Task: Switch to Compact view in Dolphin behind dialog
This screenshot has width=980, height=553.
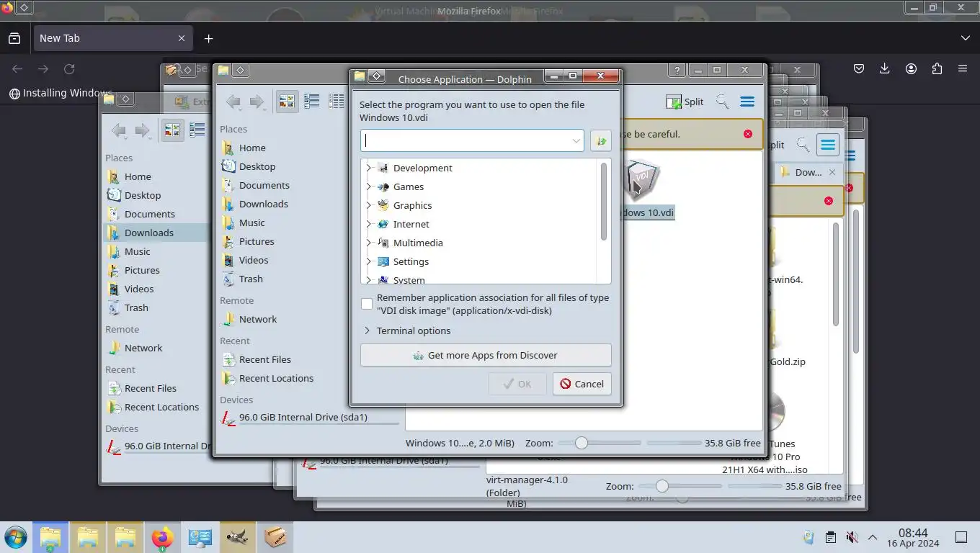Action: click(311, 102)
